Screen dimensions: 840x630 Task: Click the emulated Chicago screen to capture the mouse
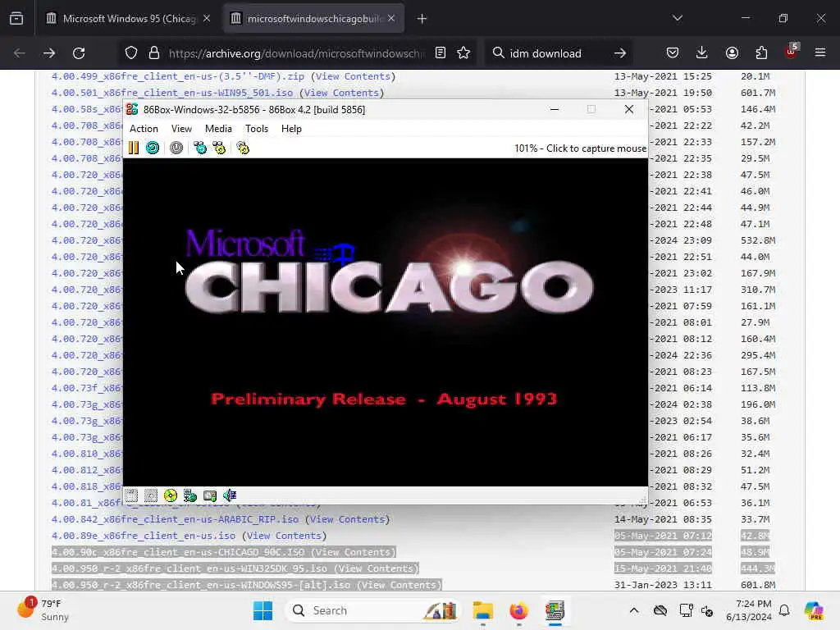click(x=386, y=322)
